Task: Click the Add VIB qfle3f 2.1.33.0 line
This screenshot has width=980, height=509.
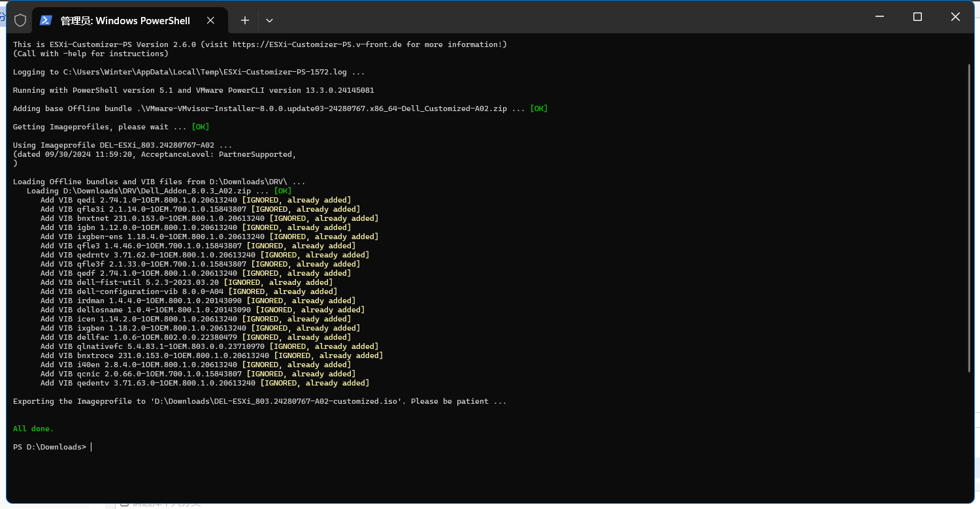Action: 200,264
